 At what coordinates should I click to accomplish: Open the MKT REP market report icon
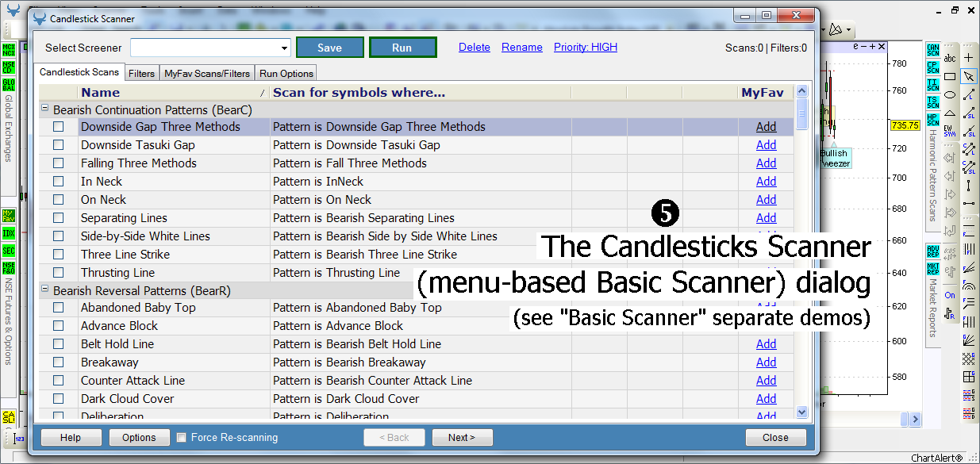pyautogui.click(x=932, y=269)
